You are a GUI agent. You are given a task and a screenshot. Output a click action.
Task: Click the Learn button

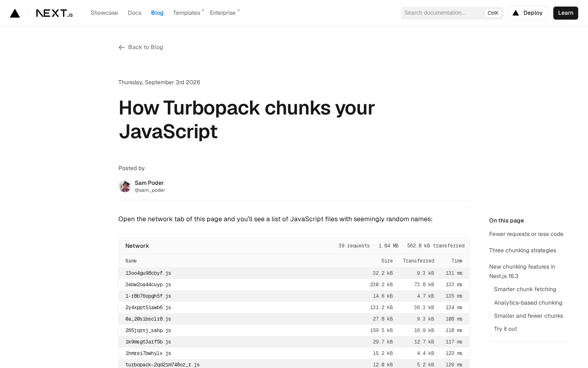pos(566,13)
